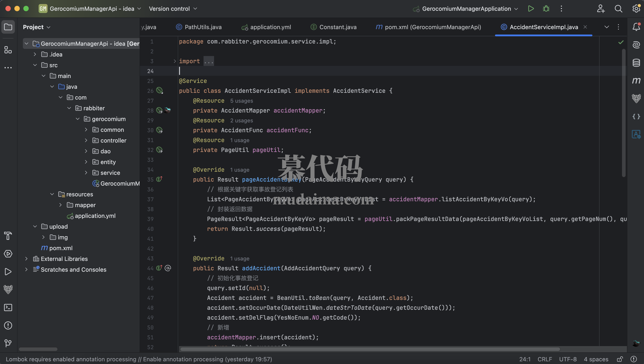Viewport: 644px width, 364px height.
Task: Click the Lombok annotation processing status message
Action: [139, 359]
